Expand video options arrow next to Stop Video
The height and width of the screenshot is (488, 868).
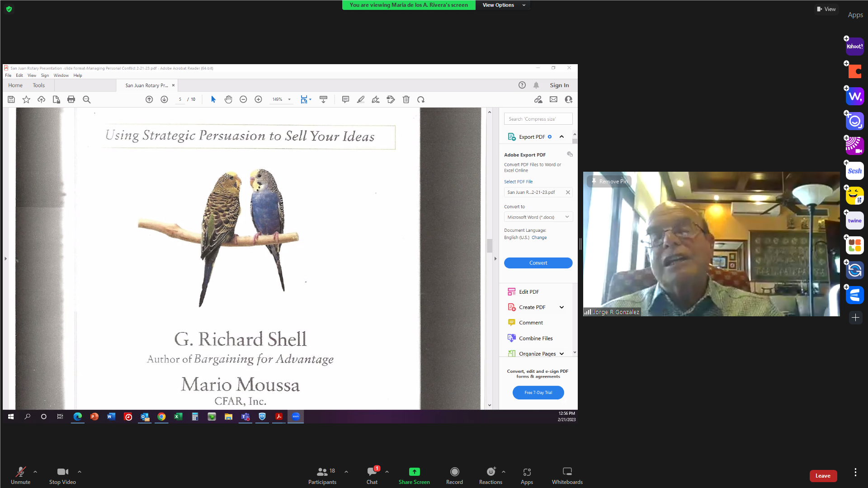pyautogui.click(x=80, y=472)
